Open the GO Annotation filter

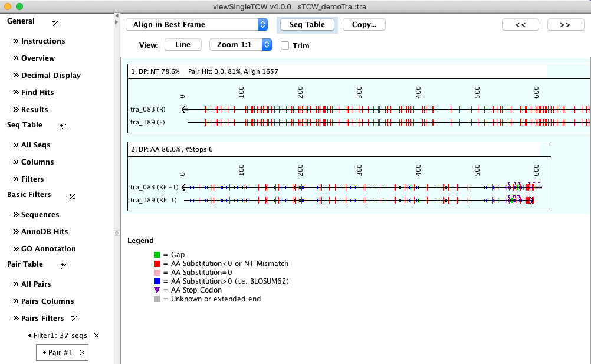tap(48, 249)
